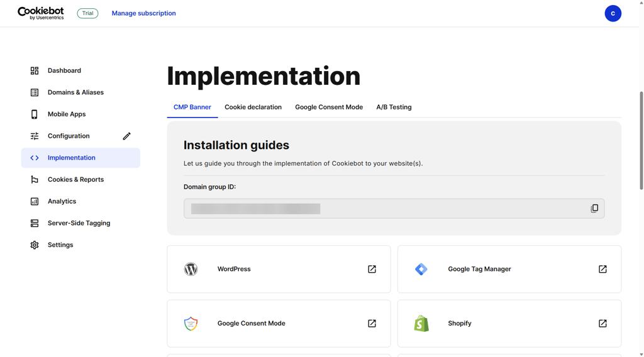Screen dimensions: 644x357
Task: Open the Google Consent Mode tab
Action: click(329, 107)
